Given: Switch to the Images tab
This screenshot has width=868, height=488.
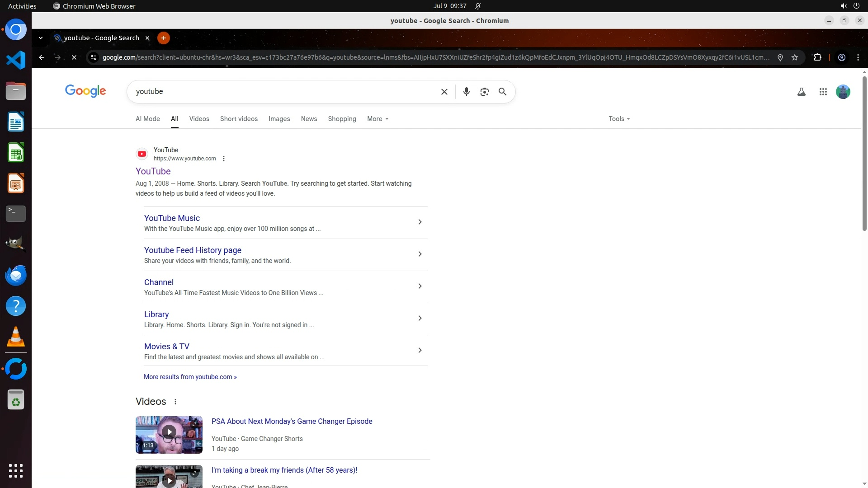Looking at the screenshot, I should [x=279, y=119].
